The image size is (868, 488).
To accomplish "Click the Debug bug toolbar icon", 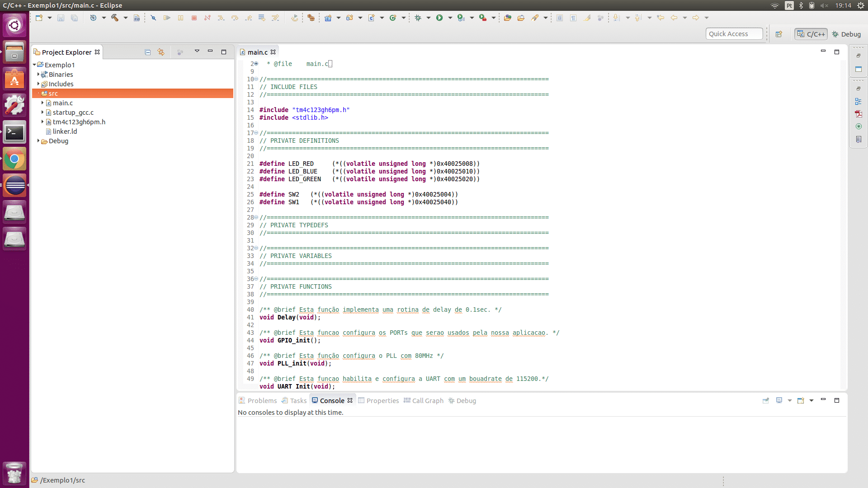I will click(418, 18).
